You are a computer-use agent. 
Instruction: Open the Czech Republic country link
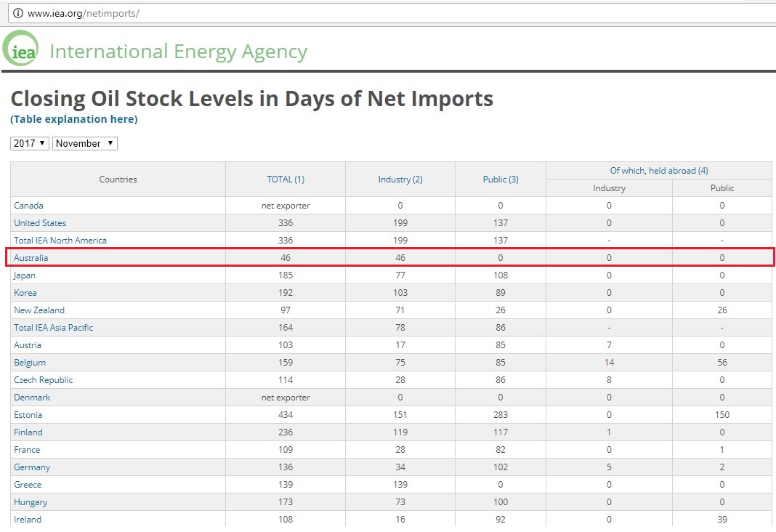click(44, 380)
